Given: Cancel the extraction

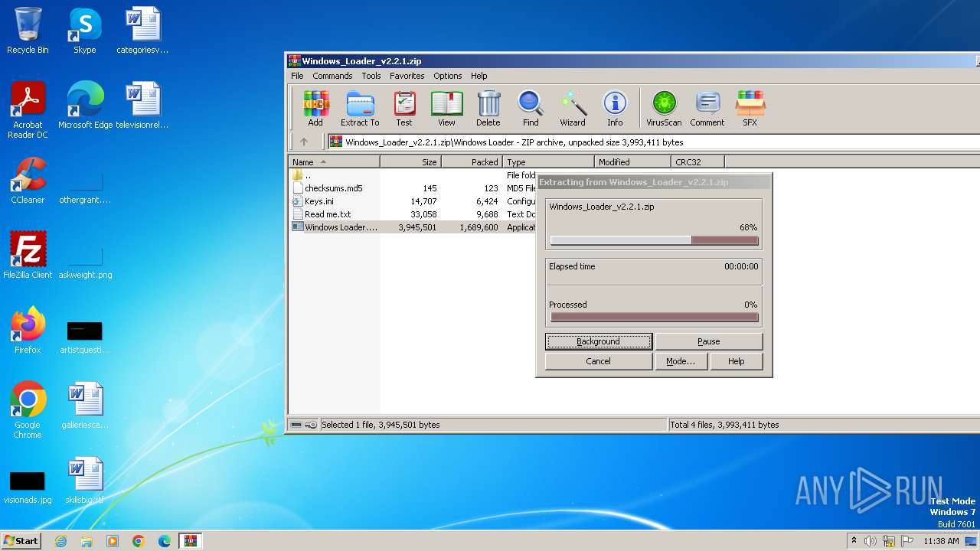Looking at the screenshot, I should point(599,361).
